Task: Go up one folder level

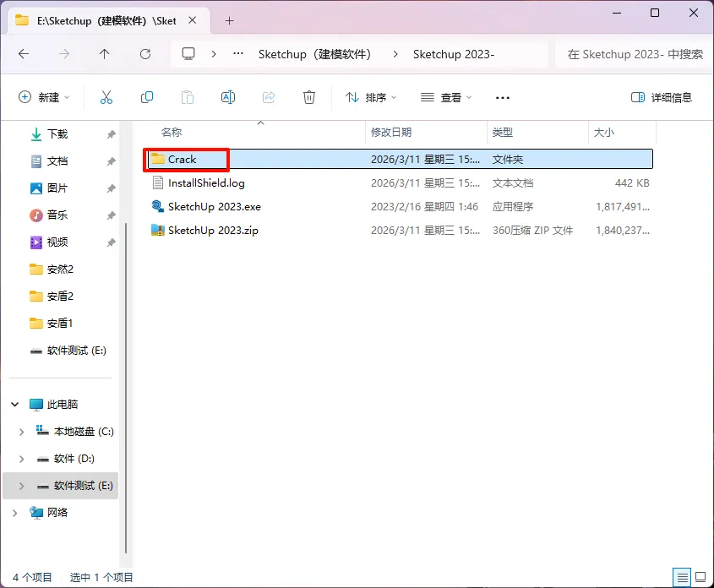Action: [104, 54]
